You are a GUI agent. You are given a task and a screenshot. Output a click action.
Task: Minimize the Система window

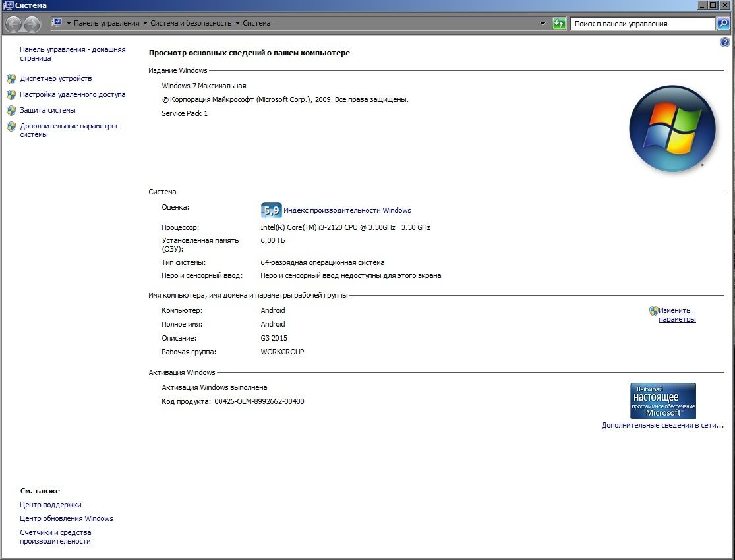pos(702,5)
